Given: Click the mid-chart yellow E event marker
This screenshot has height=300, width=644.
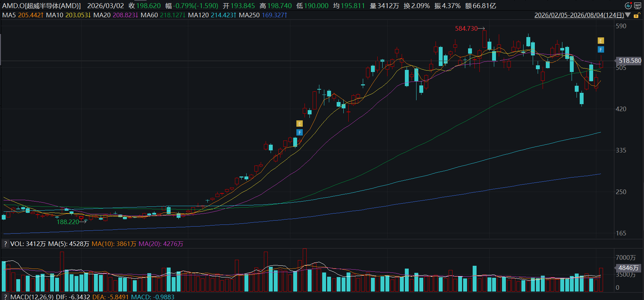Looking at the screenshot, I should (299, 124).
